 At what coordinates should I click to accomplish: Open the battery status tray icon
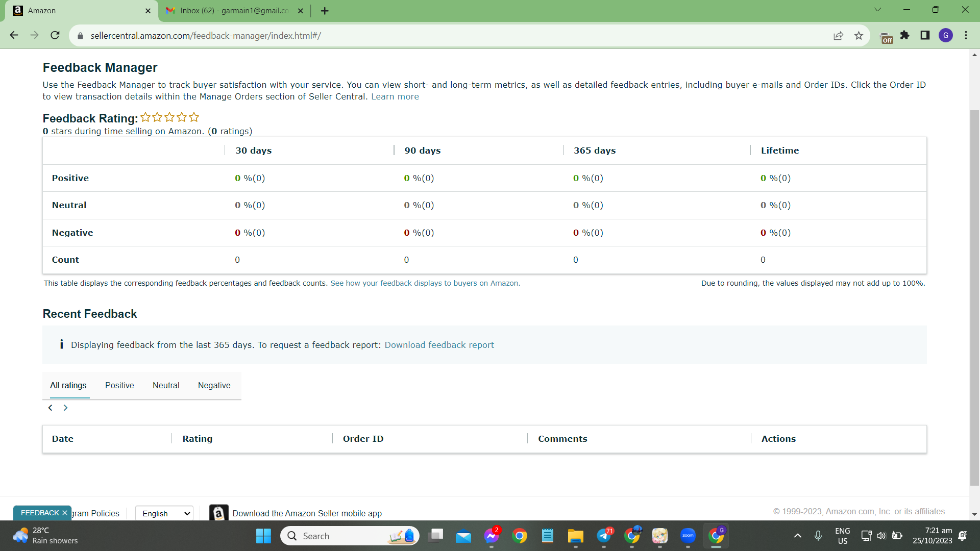coord(897,536)
